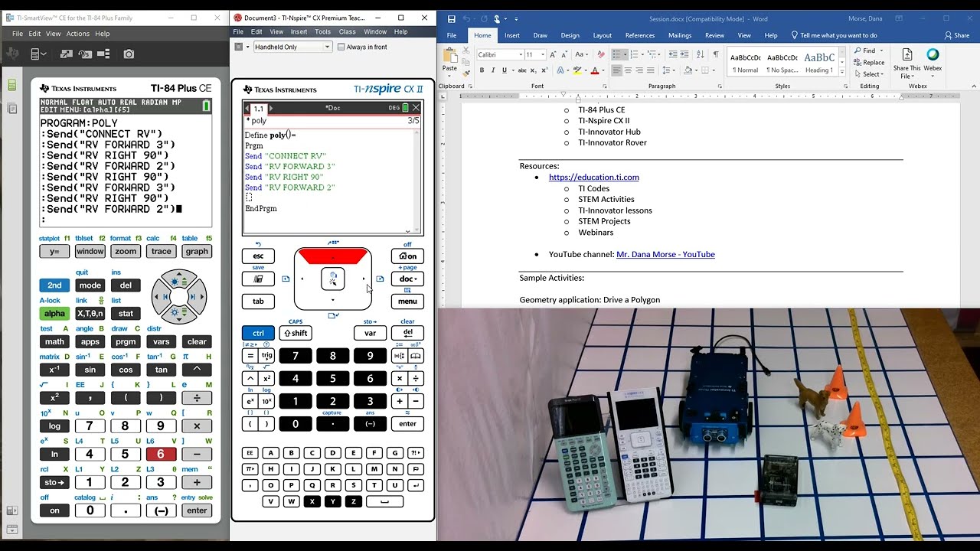Click the Center align icon in Word
Image resolution: width=980 pixels, height=551 pixels.
628,70
